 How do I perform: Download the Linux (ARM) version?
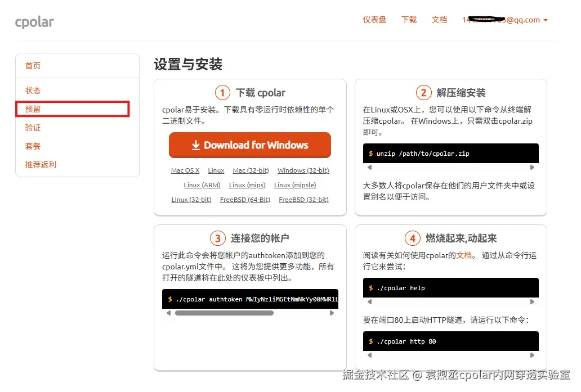202,185
